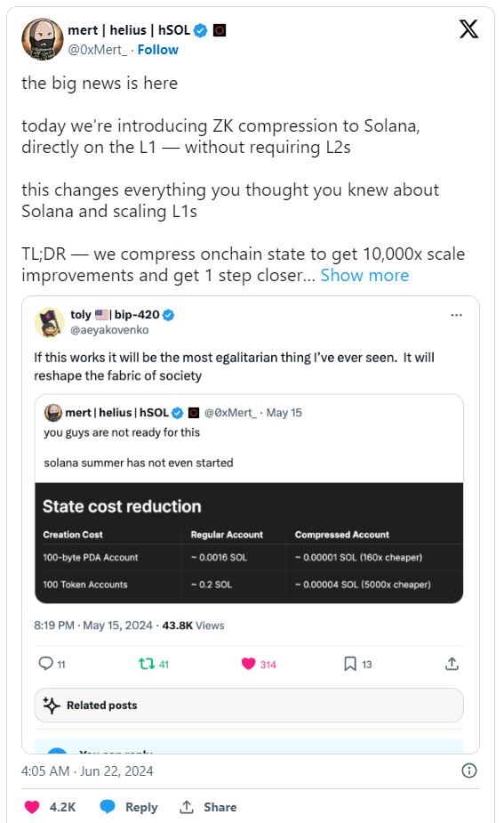Image resolution: width=504 pixels, height=823 pixels.
Task: Click the X logo icon
Action: pyautogui.click(x=468, y=28)
